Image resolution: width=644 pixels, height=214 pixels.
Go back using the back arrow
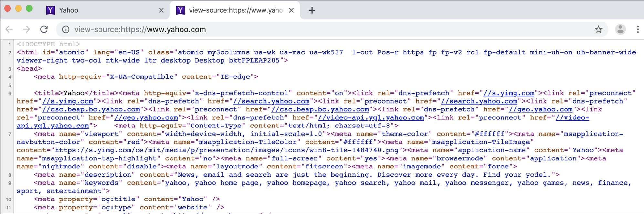click(x=9, y=29)
